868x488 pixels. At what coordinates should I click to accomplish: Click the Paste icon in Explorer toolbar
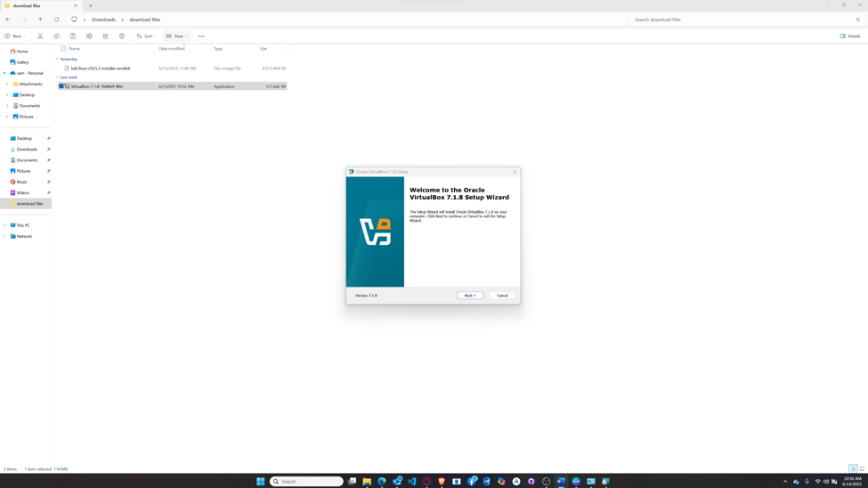tap(72, 36)
